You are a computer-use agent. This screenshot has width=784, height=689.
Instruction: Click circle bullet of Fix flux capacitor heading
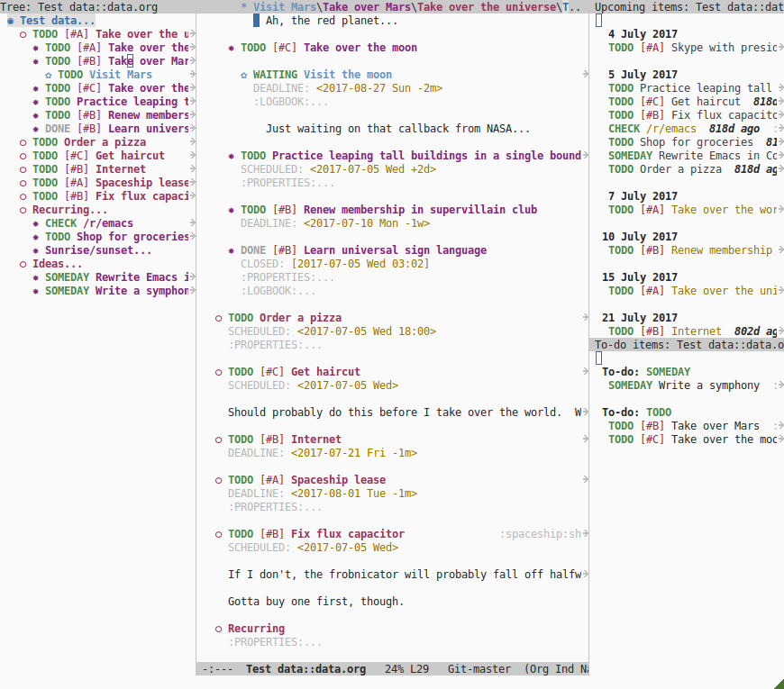[x=218, y=533]
